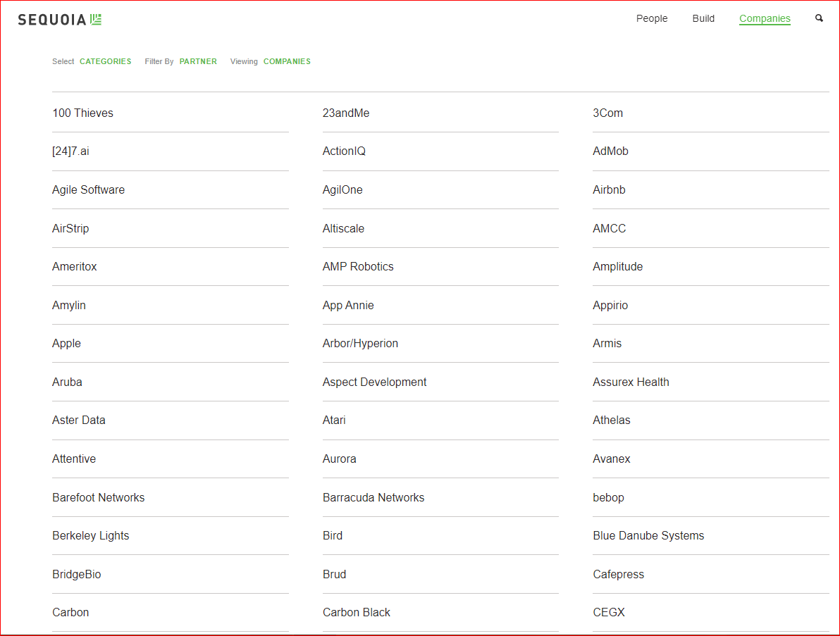
Task: Select 3Com from the list
Action: point(607,113)
